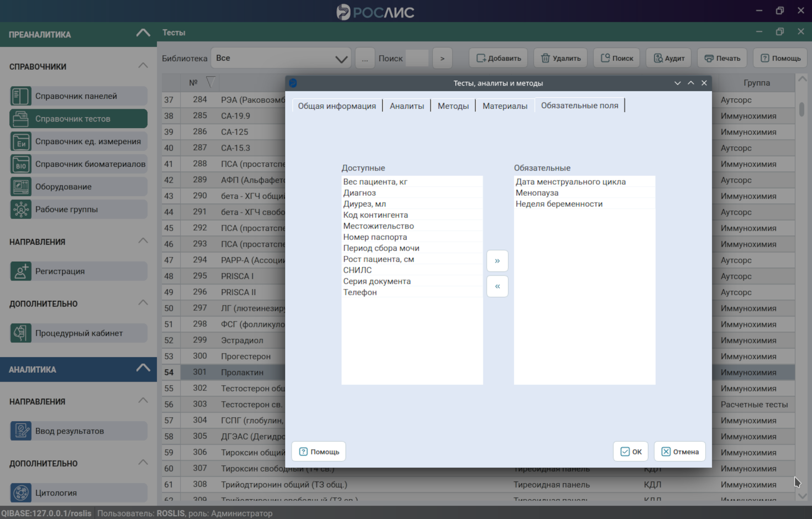Collapse ДОПОЛНИТЕЛЬНО group under Аналитика
The height and width of the screenshot is (519, 812).
[143, 462]
